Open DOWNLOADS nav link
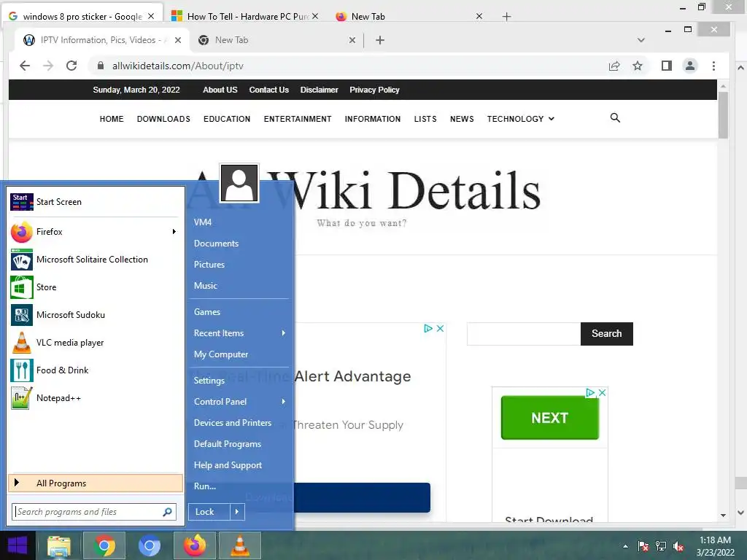This screenshot has height=560, width=747. (x=163, y=119)
